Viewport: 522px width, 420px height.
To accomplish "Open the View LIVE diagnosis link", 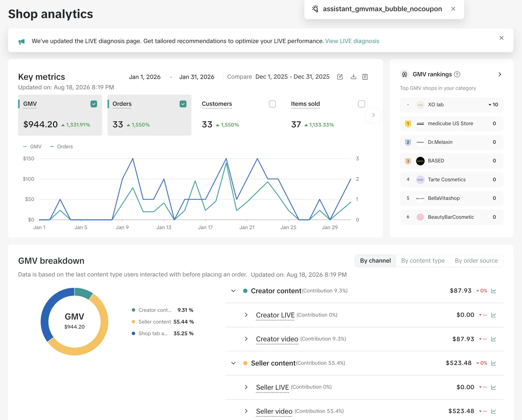I will (352, 41).
